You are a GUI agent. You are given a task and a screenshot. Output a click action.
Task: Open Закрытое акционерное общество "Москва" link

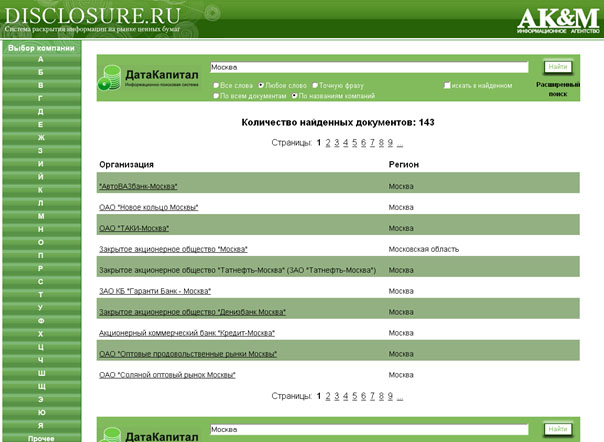click(173, 249)
